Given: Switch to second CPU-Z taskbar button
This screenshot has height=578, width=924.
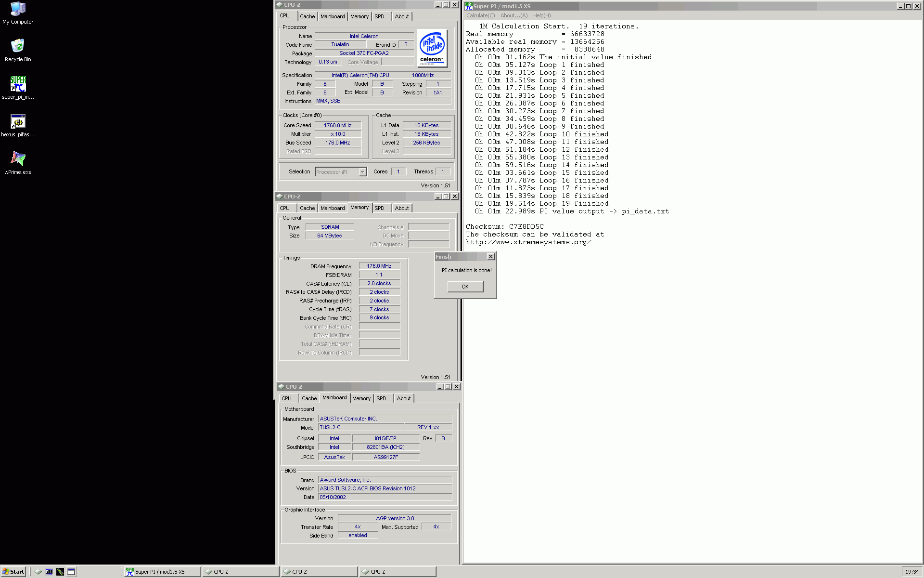Looking at the screenshot, I should 319,572.
